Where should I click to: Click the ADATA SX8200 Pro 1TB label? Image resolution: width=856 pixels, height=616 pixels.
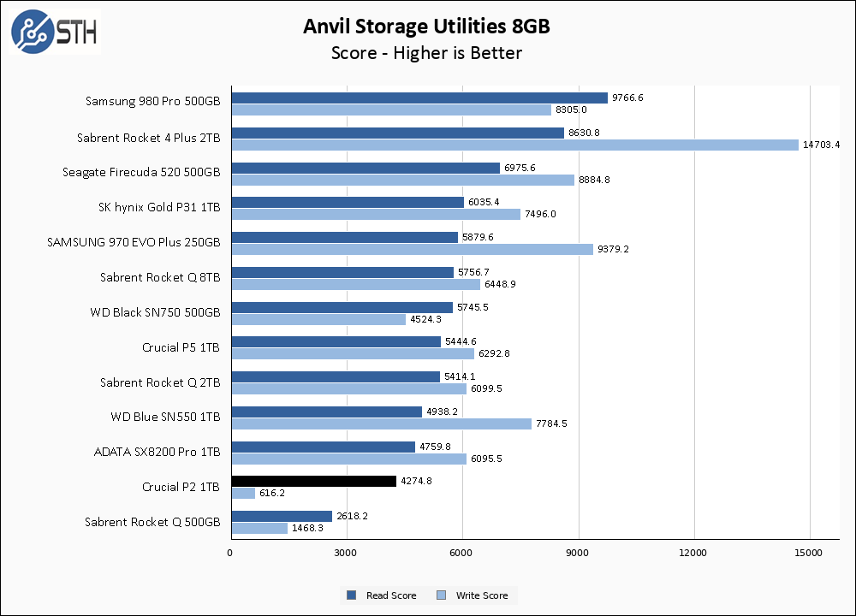(157, 452)
